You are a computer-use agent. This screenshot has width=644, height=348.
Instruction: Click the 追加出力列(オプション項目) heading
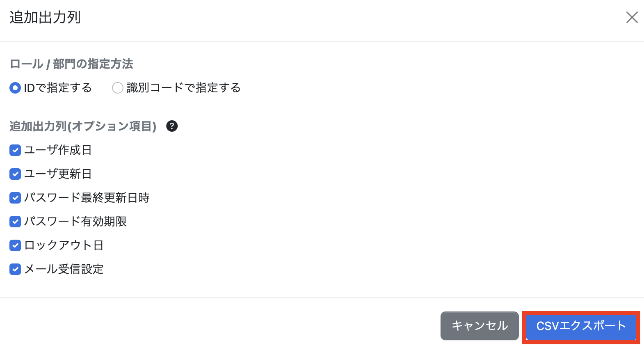pyautogui.click(x=83, y=126)
